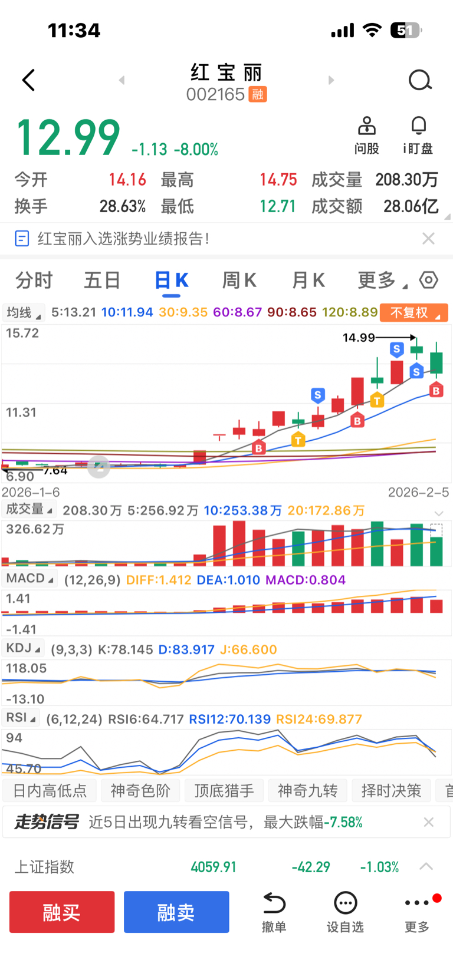
Task: Select the 日内高低点 indicator chip
Action: pos(50,791)
